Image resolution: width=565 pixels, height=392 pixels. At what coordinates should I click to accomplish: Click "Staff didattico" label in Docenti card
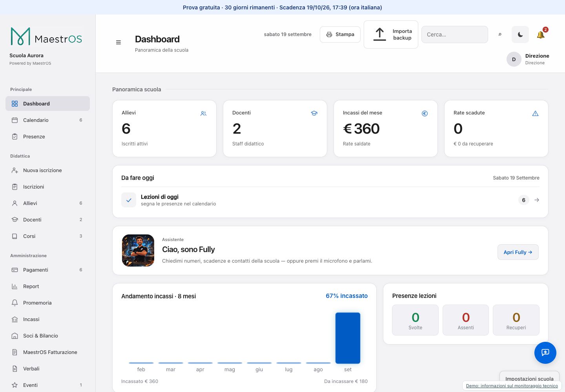pyautogui.click(x=248, y=144)
